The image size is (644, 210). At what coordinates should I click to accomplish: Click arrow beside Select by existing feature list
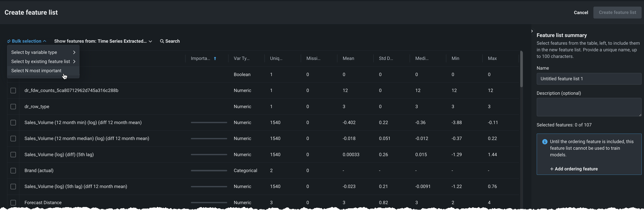click(x=74, y=62)
